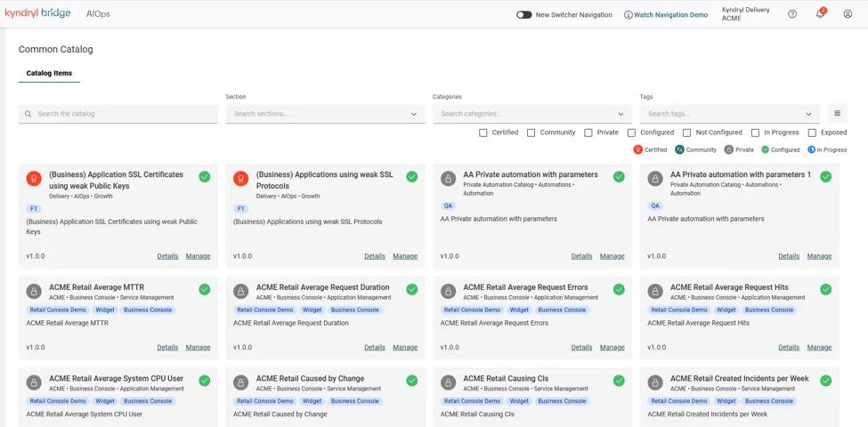
Task: Check the In Progress filter checkbox
Action: click(755, 133)
